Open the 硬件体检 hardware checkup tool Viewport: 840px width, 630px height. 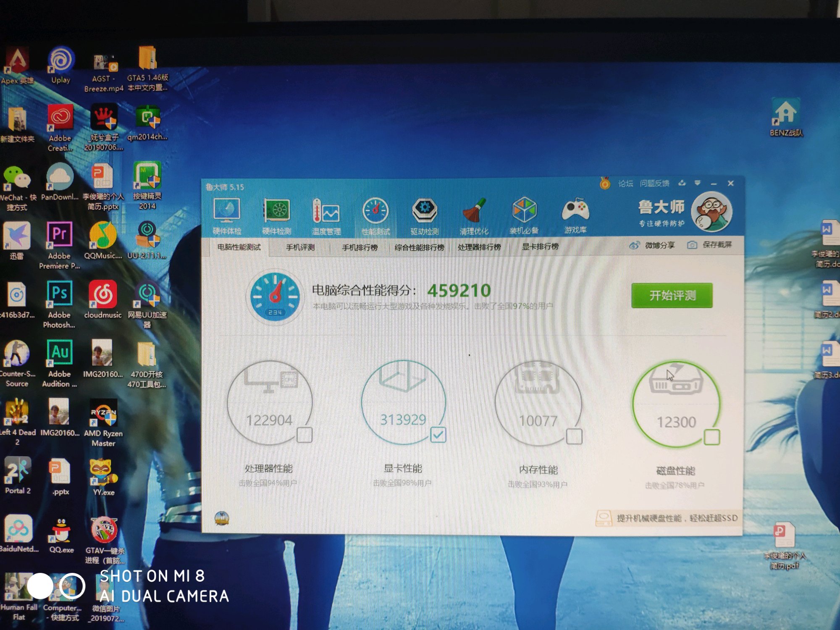(227, 216)
